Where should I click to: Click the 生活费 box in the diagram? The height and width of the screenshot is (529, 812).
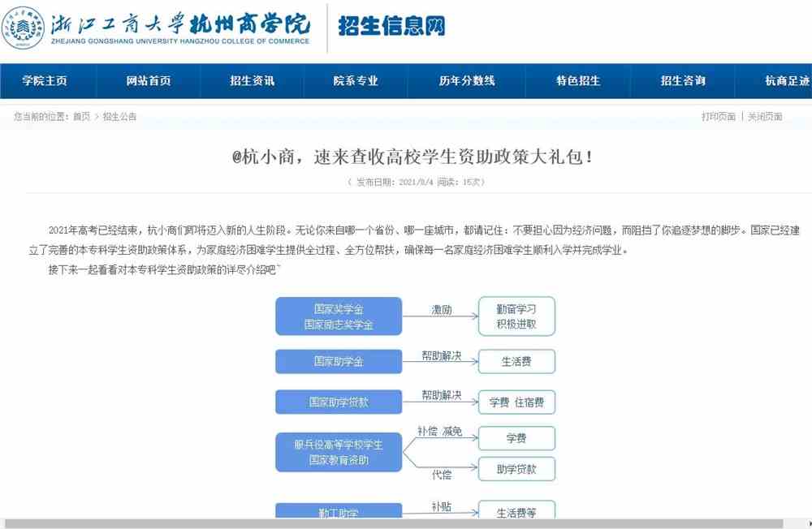[x=516, y=361]
